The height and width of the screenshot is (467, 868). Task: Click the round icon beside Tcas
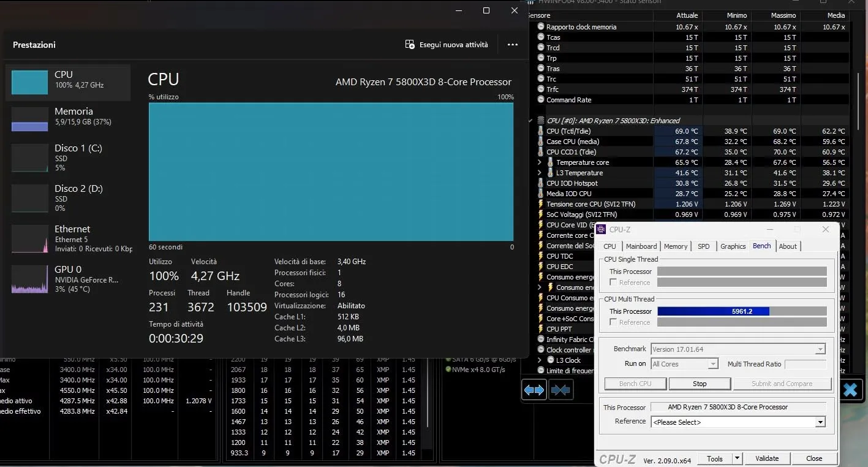click(x=541, y=37)
